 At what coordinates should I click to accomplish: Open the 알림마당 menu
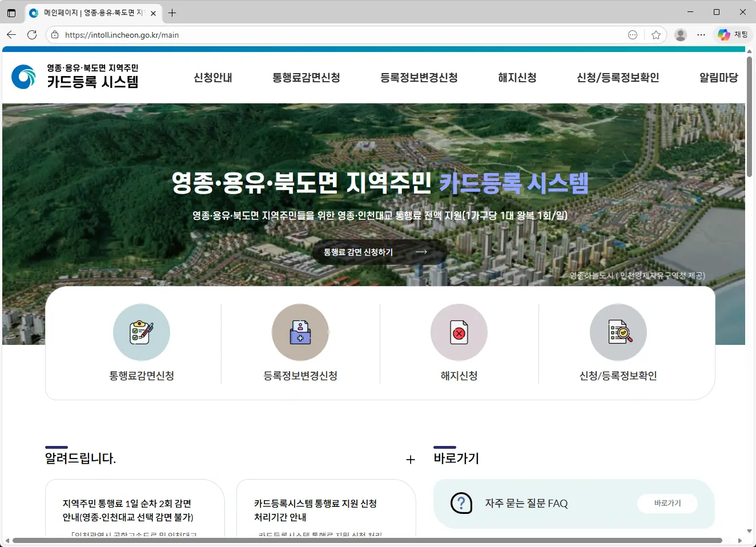point(718,78)
